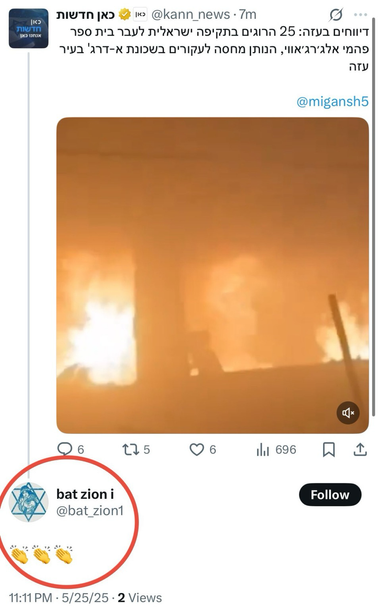Open the bat zion i display name
378x610 pixels.
click(x=85, y=494)
